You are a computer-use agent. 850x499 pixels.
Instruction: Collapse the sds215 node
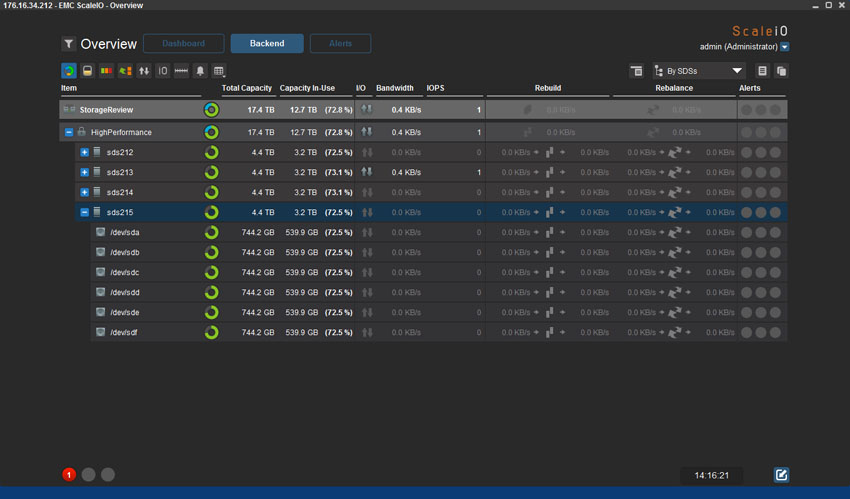(x=84, y=212)
